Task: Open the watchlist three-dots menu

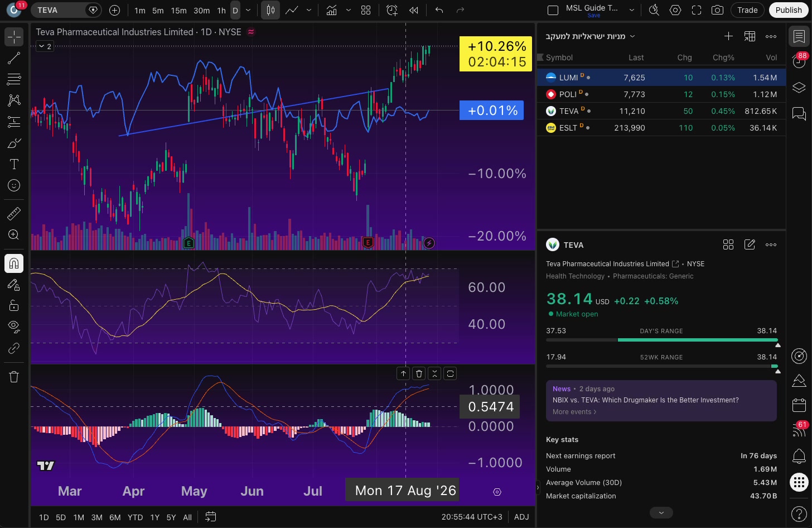Action: click(771, 36)
